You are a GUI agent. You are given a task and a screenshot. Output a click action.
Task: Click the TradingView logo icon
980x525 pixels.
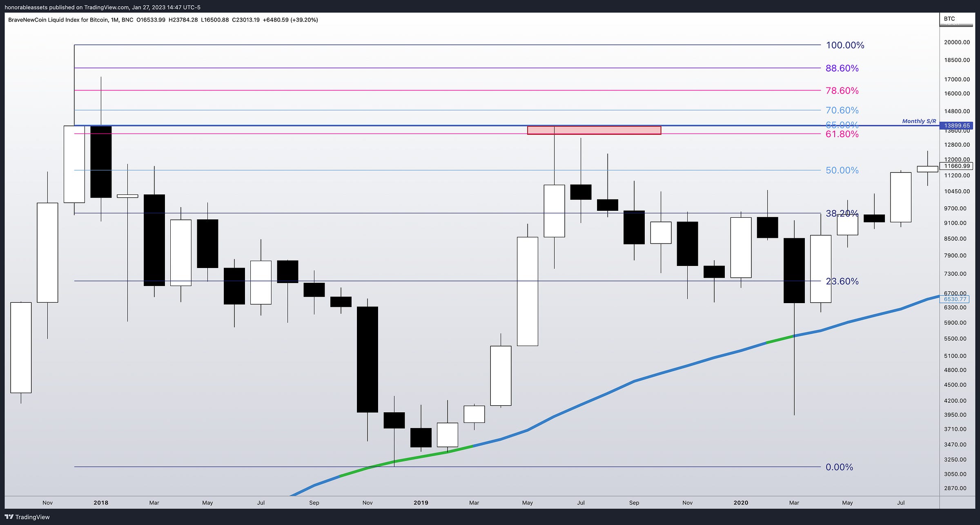9,517
